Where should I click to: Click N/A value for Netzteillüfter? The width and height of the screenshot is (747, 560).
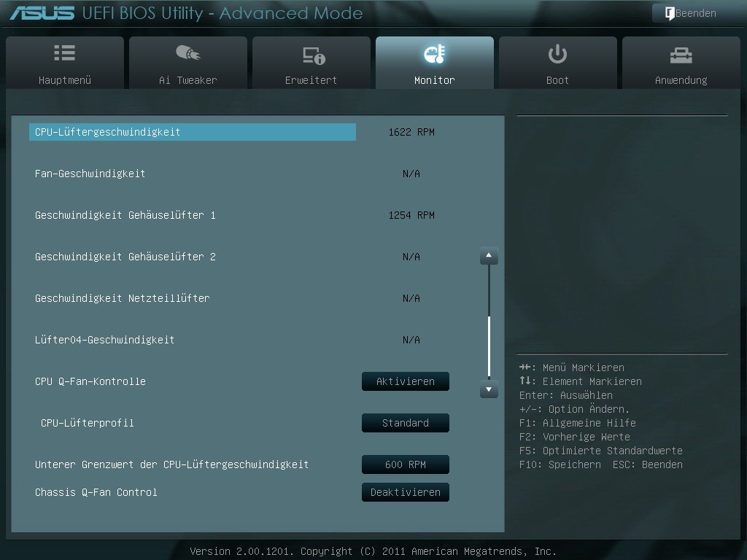click(x=411, y=298)
